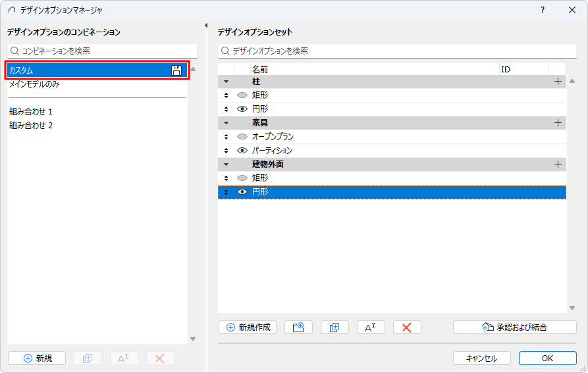Select the パーティション option name
This screenshot has height=373, width=588.
(x=272, y=151)
